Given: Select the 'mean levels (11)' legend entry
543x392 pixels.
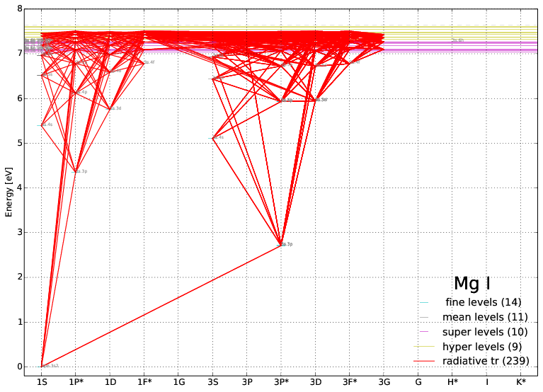Looking at the screenshot, I should coord(485,316).
